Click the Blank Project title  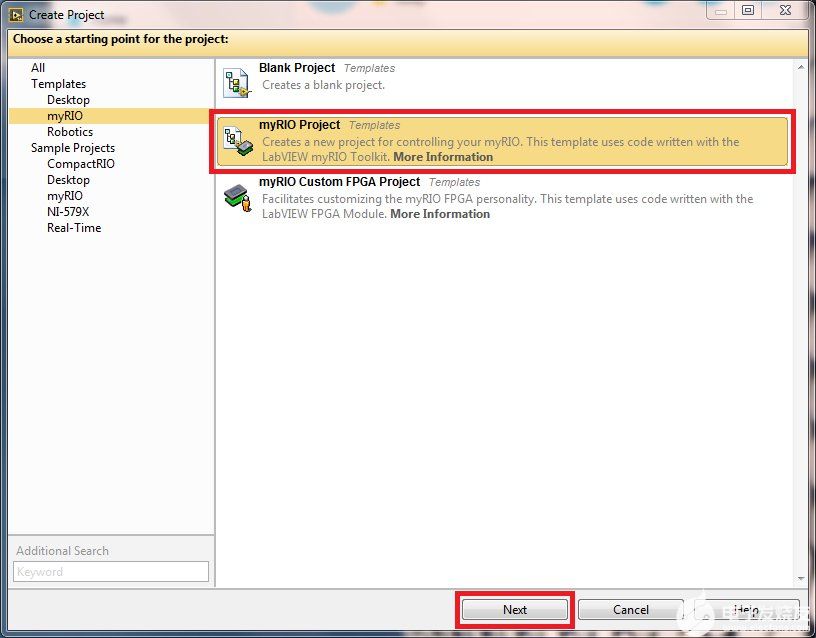pos(297,68)
